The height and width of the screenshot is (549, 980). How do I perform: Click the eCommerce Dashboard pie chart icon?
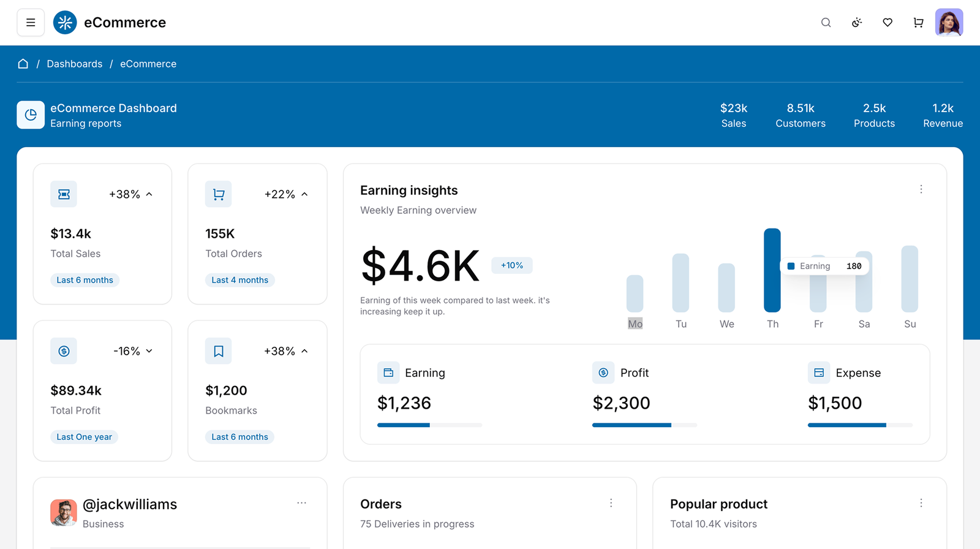(x=31, y=115)
